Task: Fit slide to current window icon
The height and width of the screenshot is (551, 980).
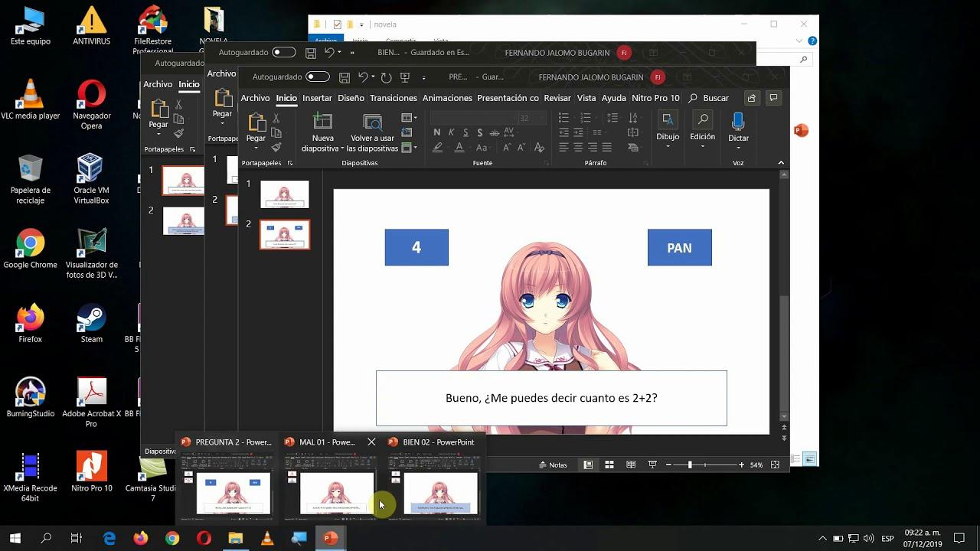Action: click(775, 465)
